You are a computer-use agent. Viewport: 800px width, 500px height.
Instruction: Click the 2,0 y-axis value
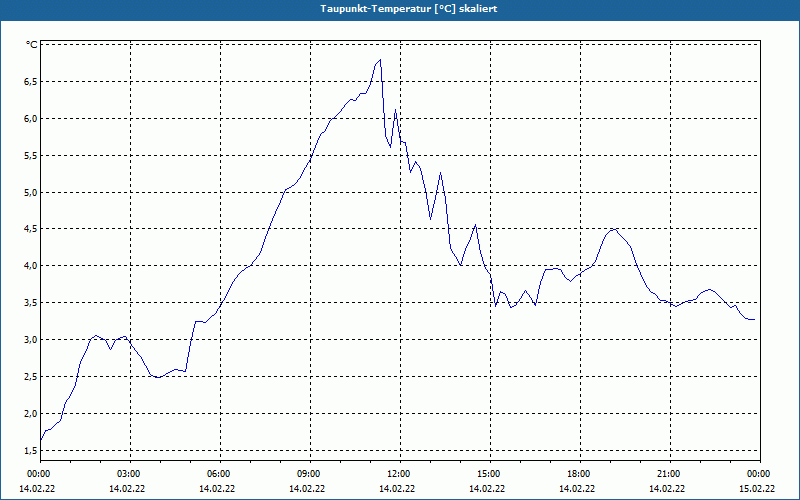[x=31, y=414]
